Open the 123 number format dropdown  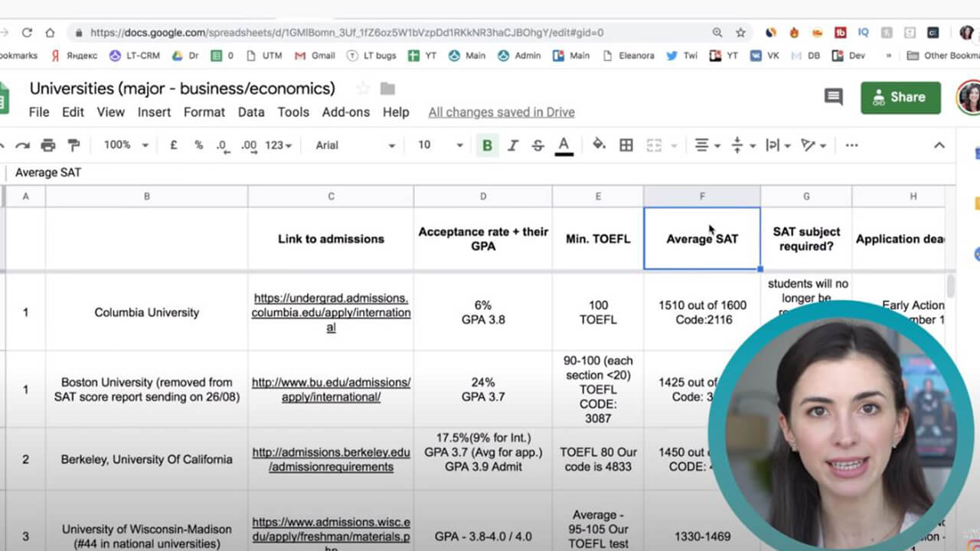pyautogui.click(x=279, y=145)
